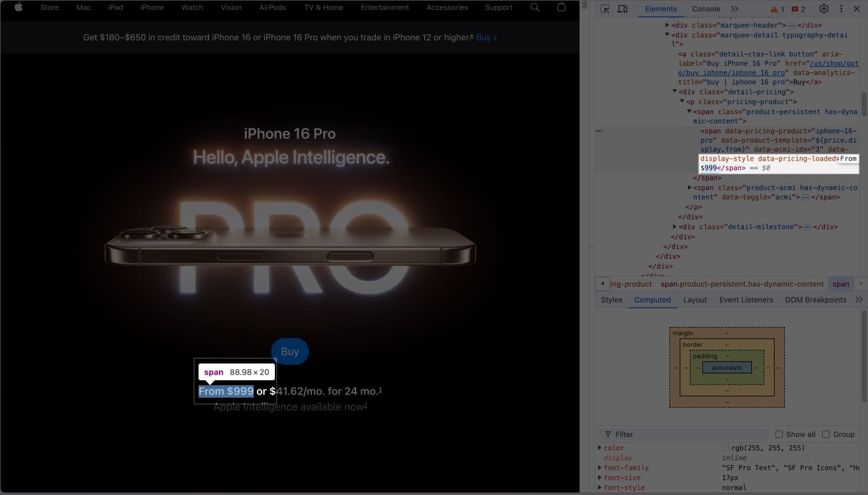Switch to the Elements tab
The height and width of the screenshot is (495, 868).
point(661,9)
